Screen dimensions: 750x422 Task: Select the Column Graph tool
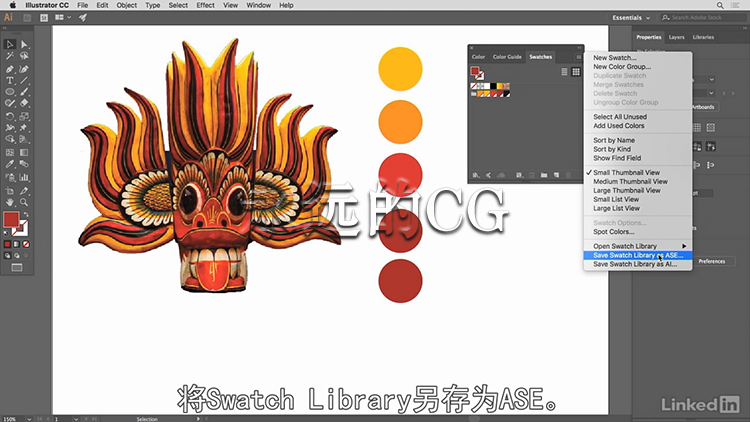24,178
